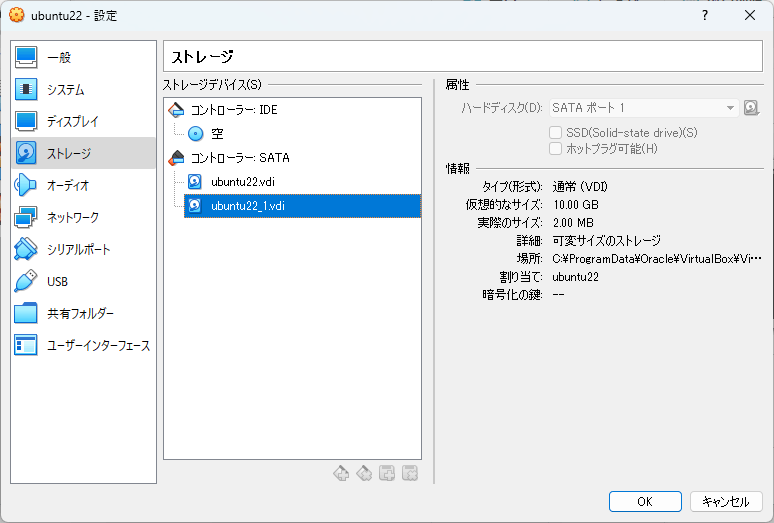Click the choose virtual hard disk icon

coord(751,108)
